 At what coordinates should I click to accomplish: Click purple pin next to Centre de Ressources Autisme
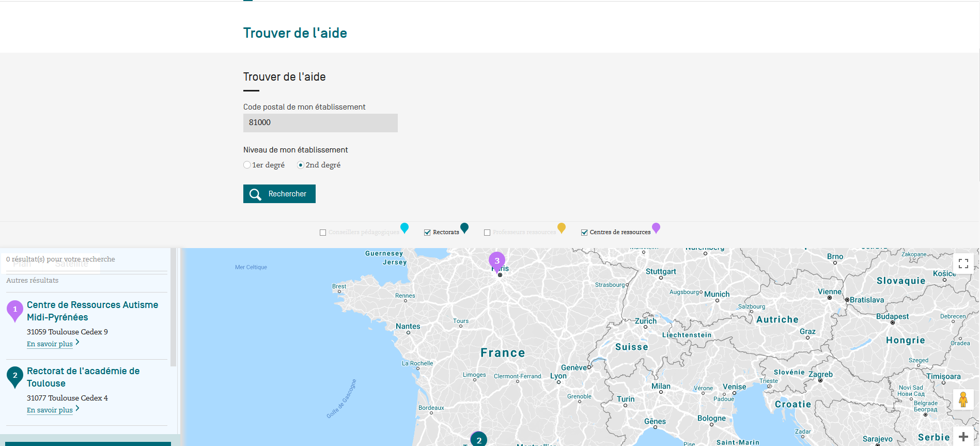click(15, 311)
